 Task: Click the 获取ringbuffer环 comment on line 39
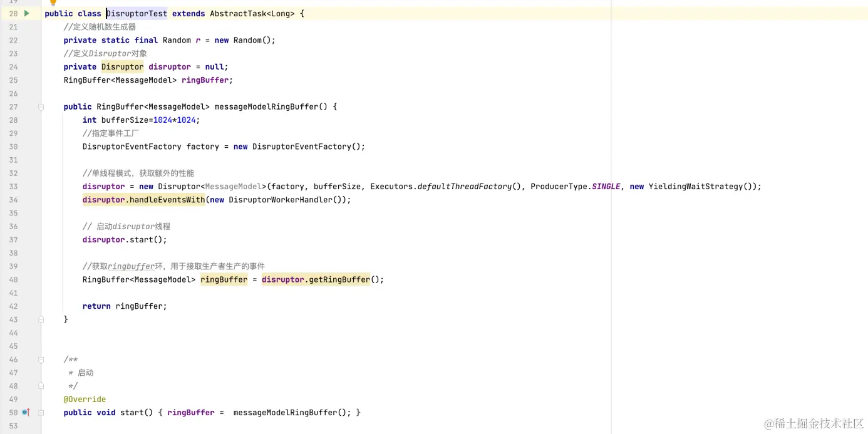[x=173, y=266]
